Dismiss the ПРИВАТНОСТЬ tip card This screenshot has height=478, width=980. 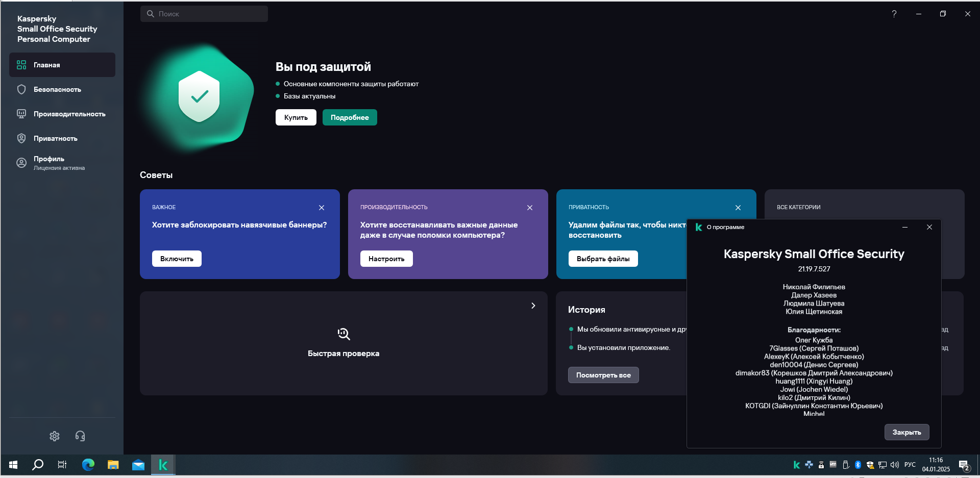(x=738, y=208)
